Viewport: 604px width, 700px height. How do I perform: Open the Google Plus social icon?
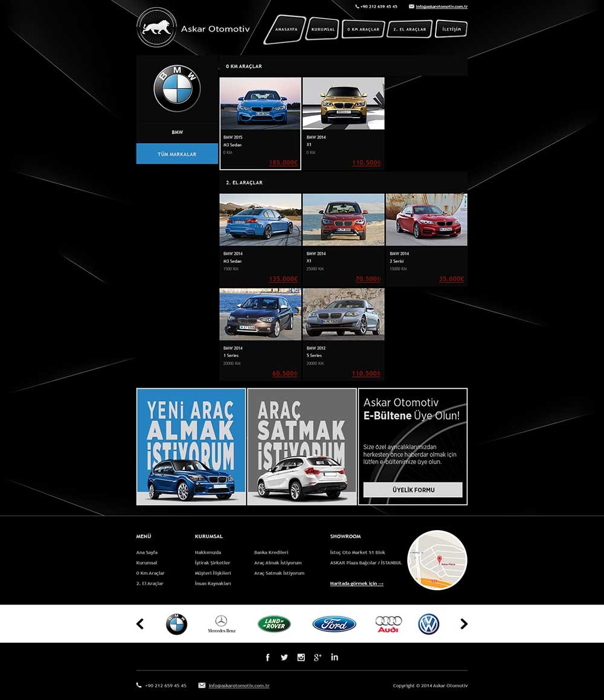317,657
